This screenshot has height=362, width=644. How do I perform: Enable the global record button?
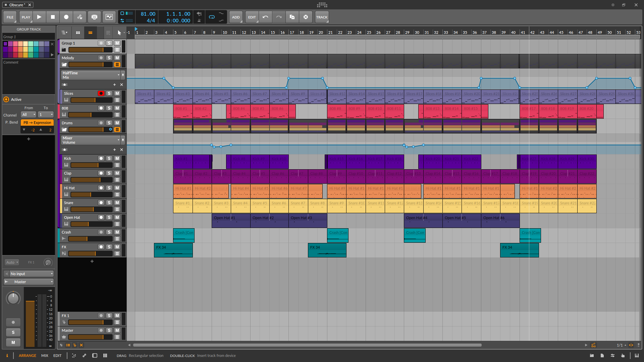click(x=66, y=17)
